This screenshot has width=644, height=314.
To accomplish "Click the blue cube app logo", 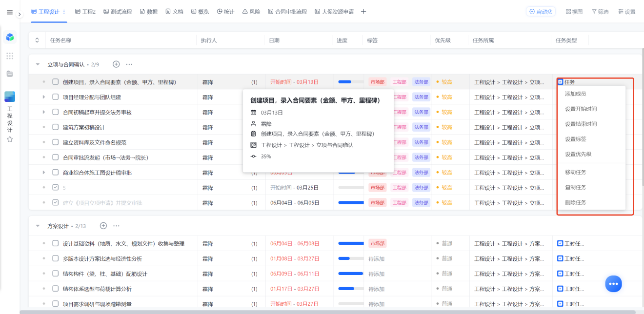I will (10, 37).
